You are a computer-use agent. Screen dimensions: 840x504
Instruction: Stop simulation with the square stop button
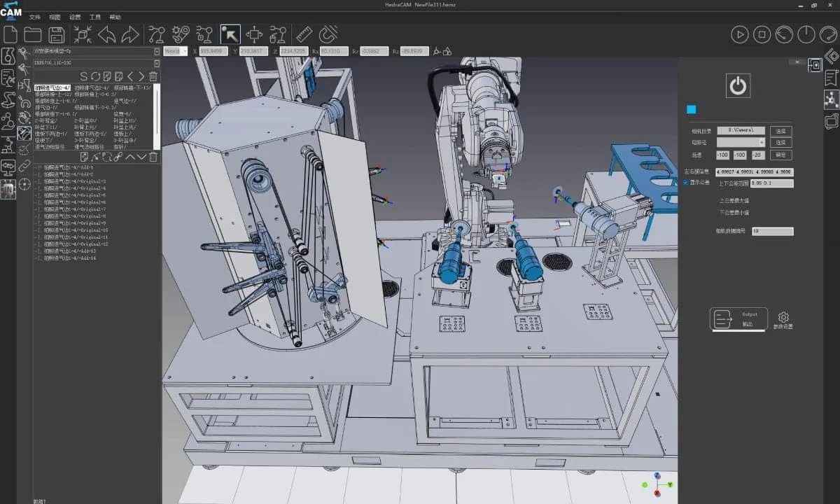click(762, 34)
